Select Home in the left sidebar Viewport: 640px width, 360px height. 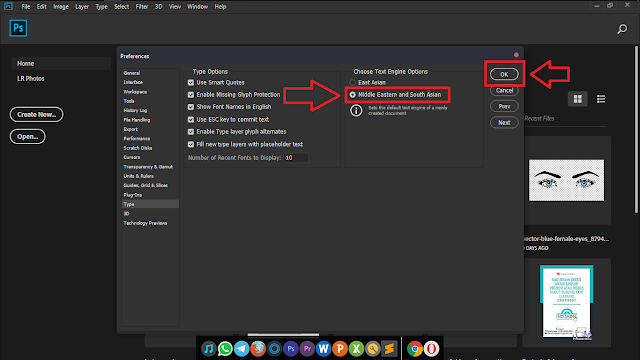(61, 64)
